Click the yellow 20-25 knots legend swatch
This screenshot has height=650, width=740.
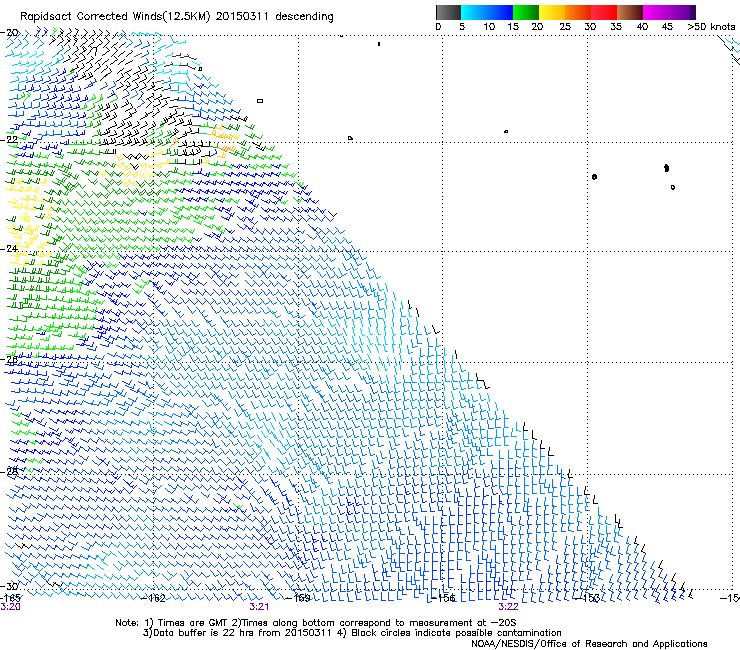point(552,12)
